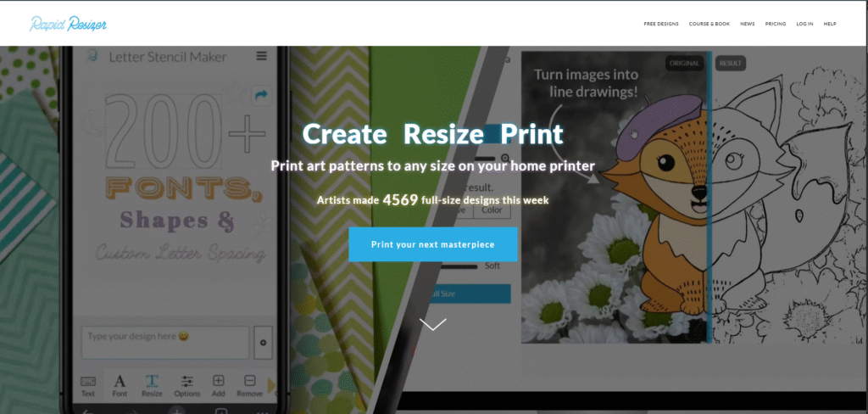Select the Font tool in phone mockup

[120, 386]
